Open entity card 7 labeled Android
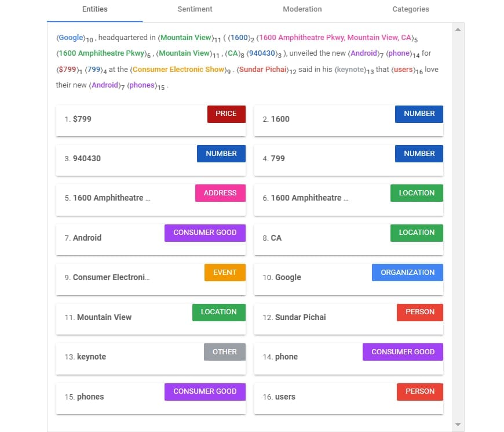Screen dimensions: 504x432 coord(110,238)
